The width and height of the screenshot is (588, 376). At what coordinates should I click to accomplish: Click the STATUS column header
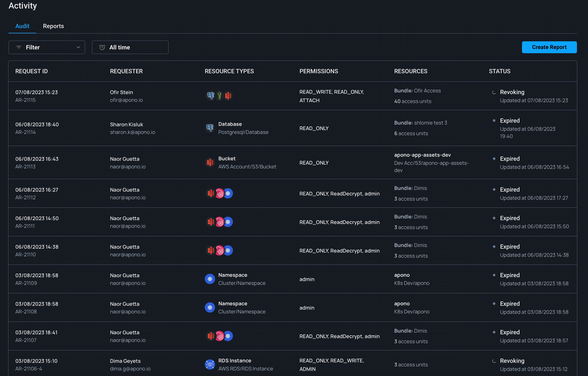[x=499, y=71]
